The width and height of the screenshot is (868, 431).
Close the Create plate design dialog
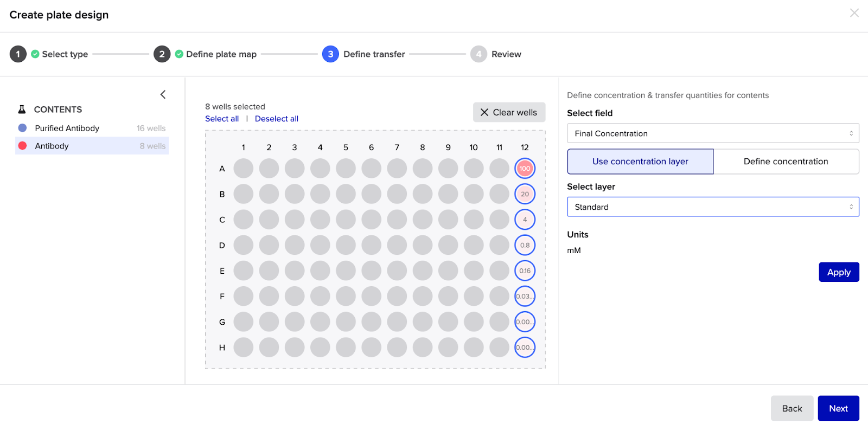(854, 13)
